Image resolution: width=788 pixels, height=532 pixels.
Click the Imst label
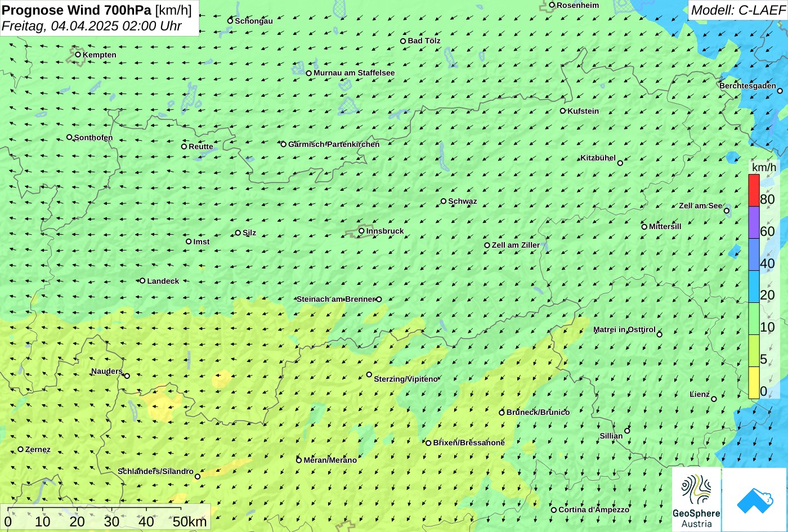click(202, 242)
